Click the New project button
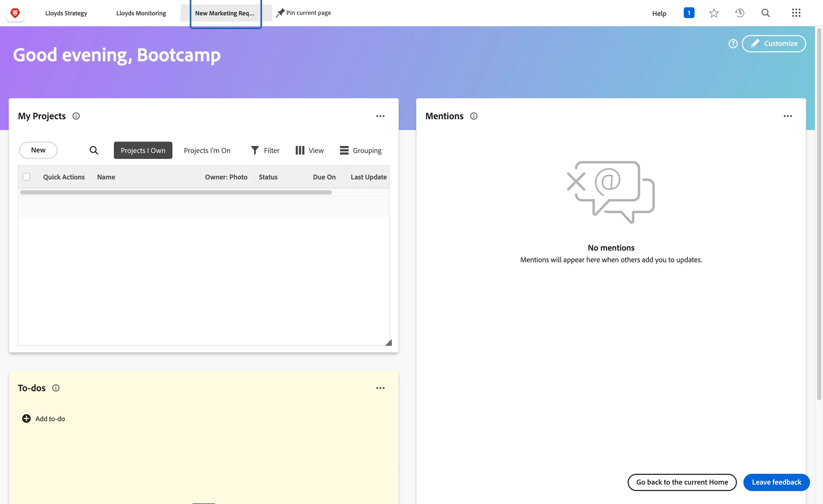 pyautogui.click(x=38, y=150)
